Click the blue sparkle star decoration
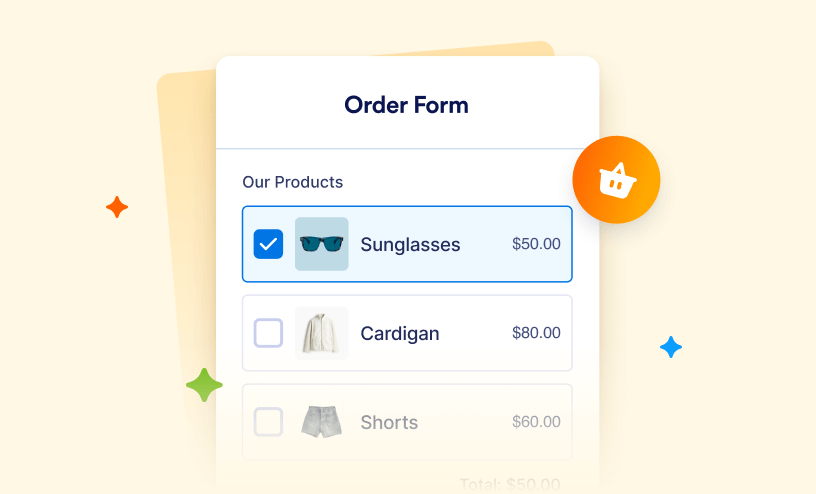The height and width of the screenshot is (494, 816). click(671, 347)
